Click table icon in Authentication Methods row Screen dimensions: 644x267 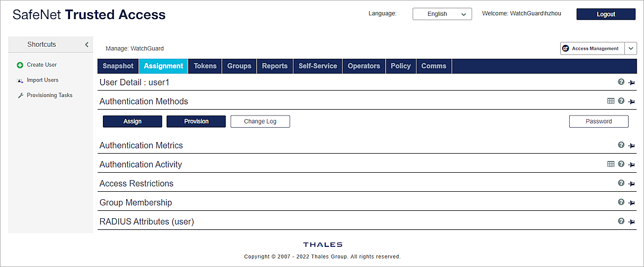tap(611, 101)
